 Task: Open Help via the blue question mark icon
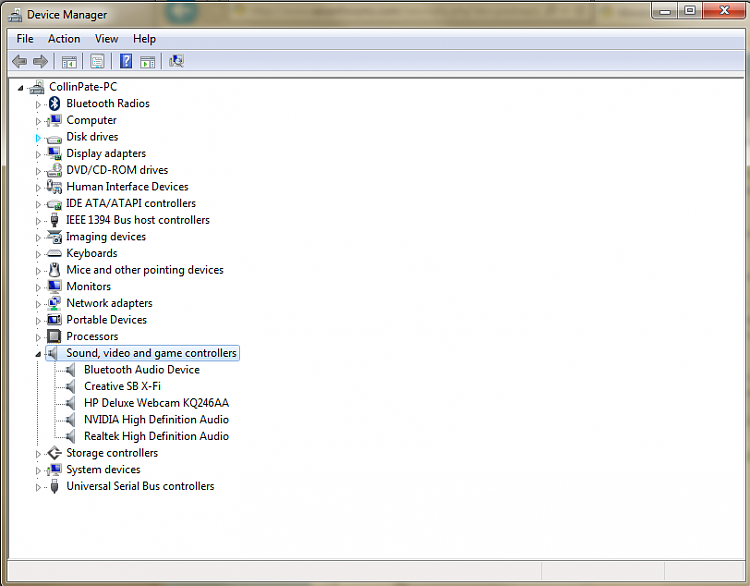pyautogui.click(x=126, y=61)
